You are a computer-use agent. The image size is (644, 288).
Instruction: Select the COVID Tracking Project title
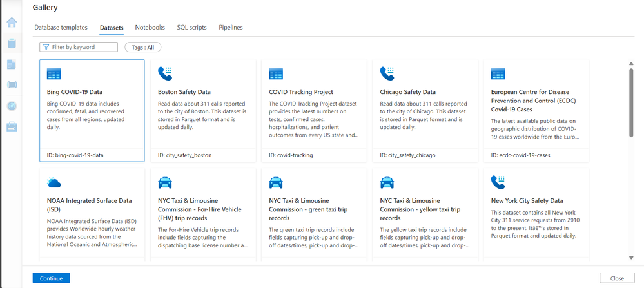301,92
